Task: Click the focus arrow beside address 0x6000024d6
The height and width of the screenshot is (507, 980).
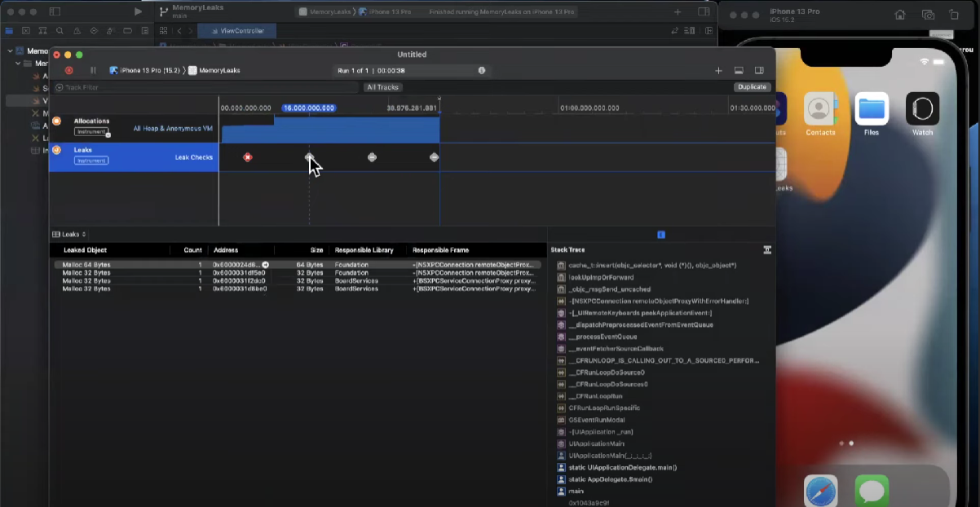Action: (265, 265)
